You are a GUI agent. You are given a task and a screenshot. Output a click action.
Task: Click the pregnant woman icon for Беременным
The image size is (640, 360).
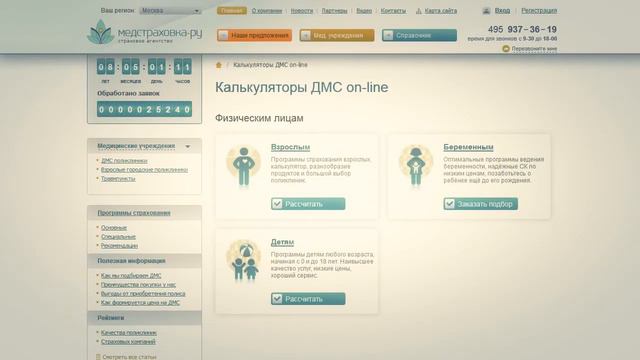click(x=416, y=167)
